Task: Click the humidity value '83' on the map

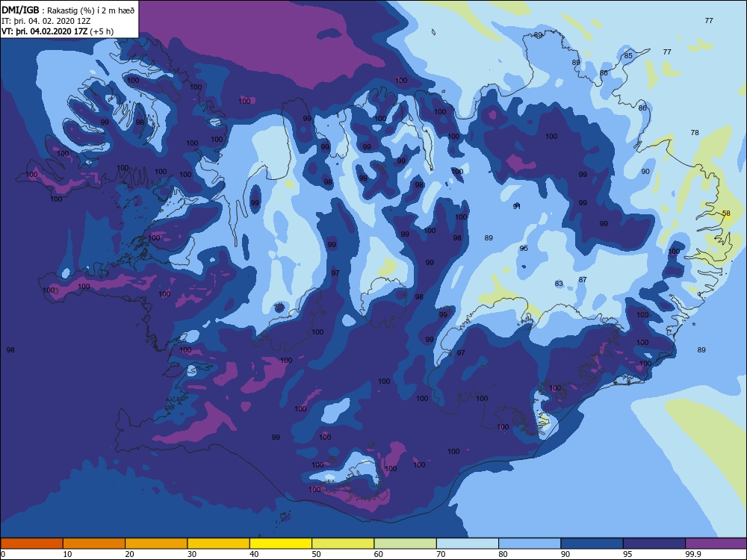Action: tap(559, 283)
